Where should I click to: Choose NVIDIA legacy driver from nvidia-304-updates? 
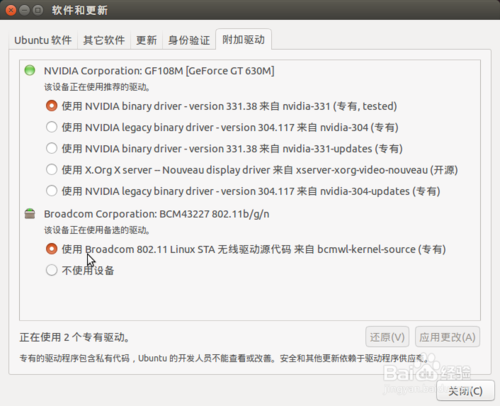click(243, 191)
